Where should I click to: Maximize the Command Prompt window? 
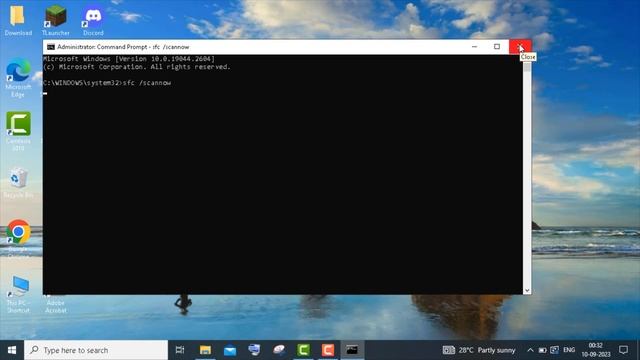click(x=497, y=47)
